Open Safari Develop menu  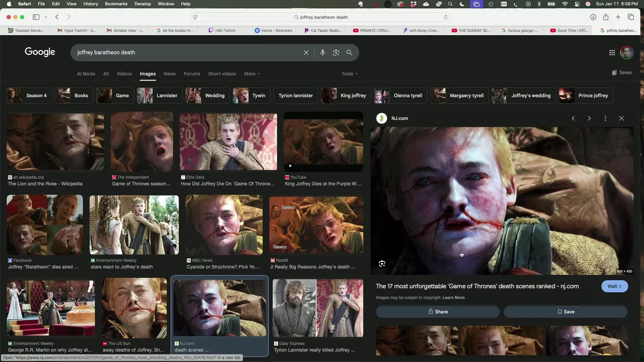click(x=142, y=4)
